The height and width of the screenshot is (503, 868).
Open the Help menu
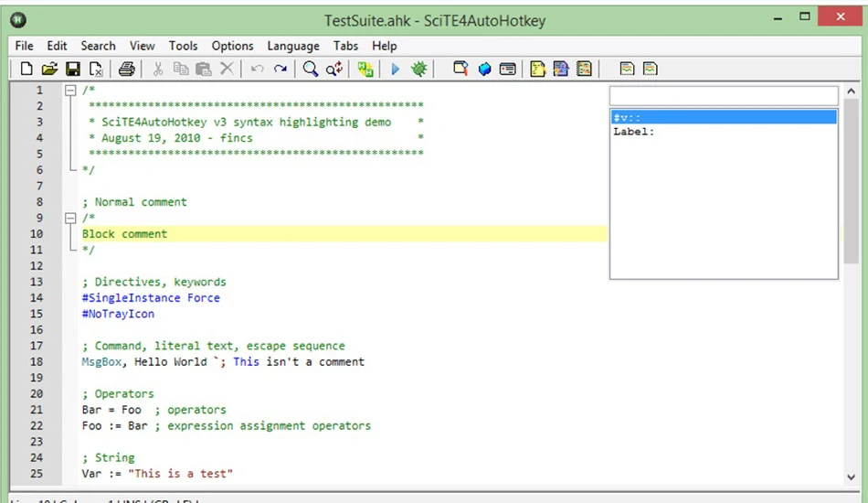tap(384, 46)
